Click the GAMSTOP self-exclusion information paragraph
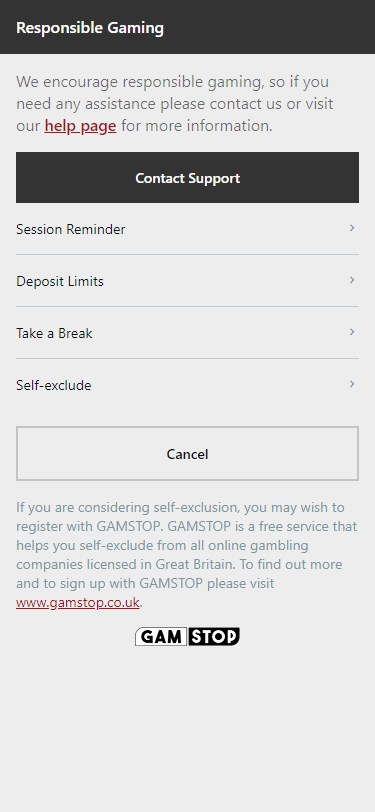375x812 pixels. [186, 555]
